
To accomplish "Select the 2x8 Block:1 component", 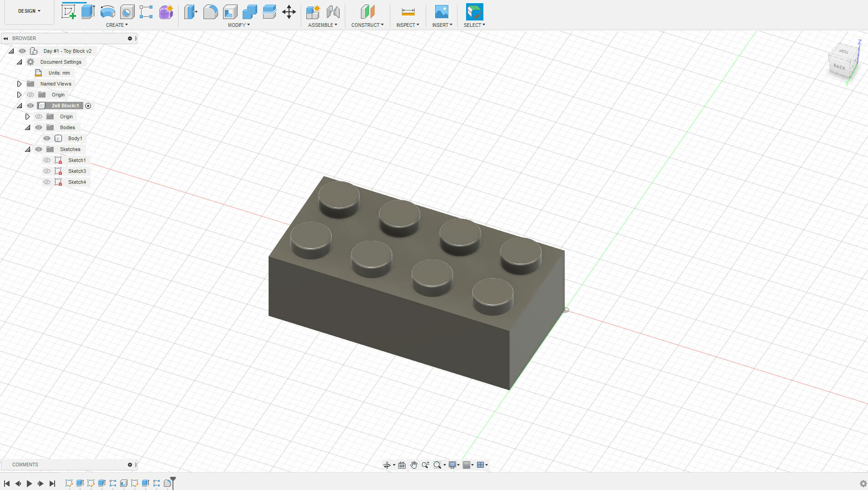I will point(65,106).
